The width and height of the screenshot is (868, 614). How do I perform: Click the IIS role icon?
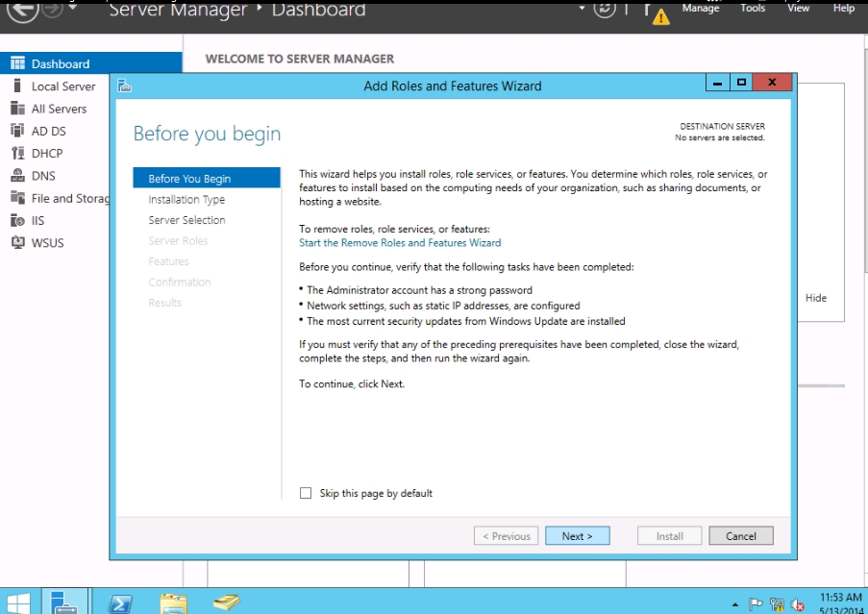[x=17, y=220]
